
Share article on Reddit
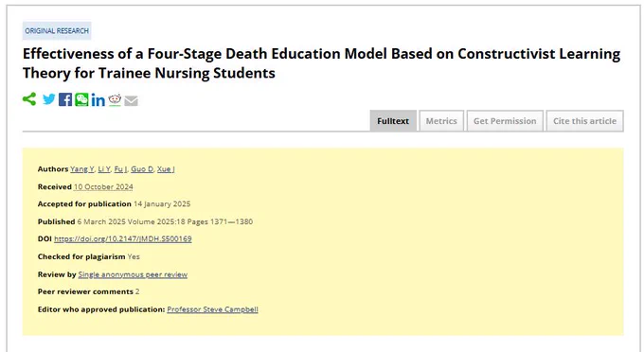click(115, 99)
